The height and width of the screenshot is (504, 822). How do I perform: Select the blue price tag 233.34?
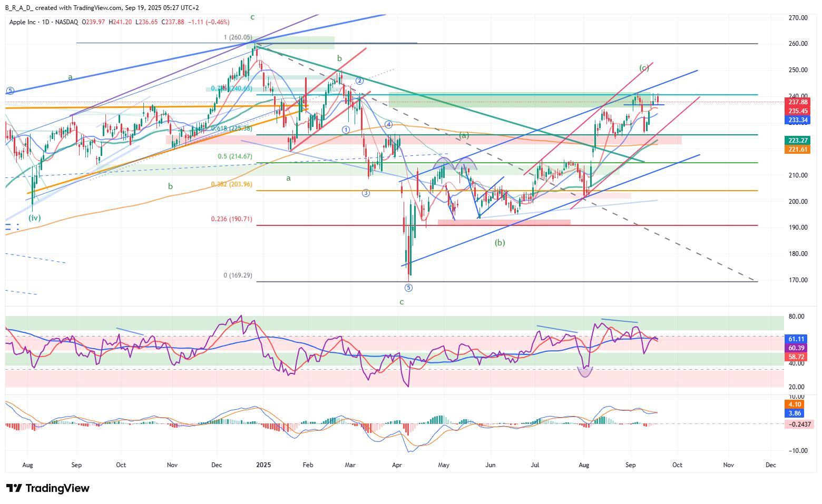point(798,120)
